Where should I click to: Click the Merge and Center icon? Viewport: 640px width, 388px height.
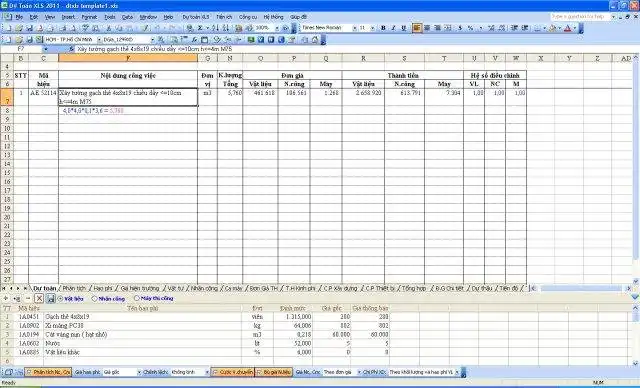tap(448, 28)
